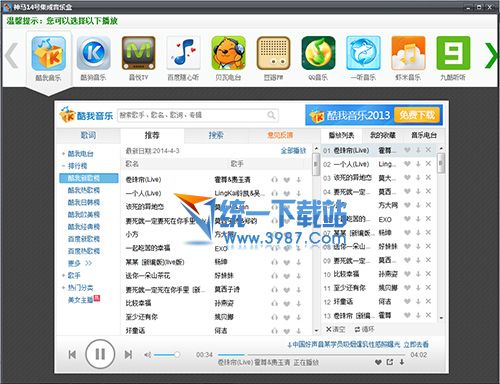Click the volume slider handle
Screen dimensions: 500x384
(x=177, y=355)
